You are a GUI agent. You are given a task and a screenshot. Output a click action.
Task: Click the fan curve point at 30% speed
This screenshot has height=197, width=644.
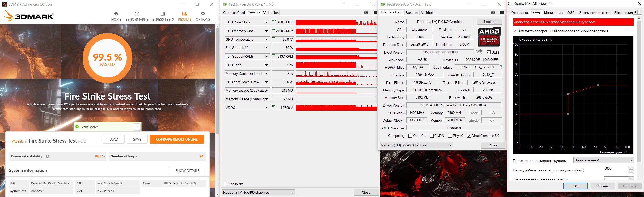pos(568,114)
